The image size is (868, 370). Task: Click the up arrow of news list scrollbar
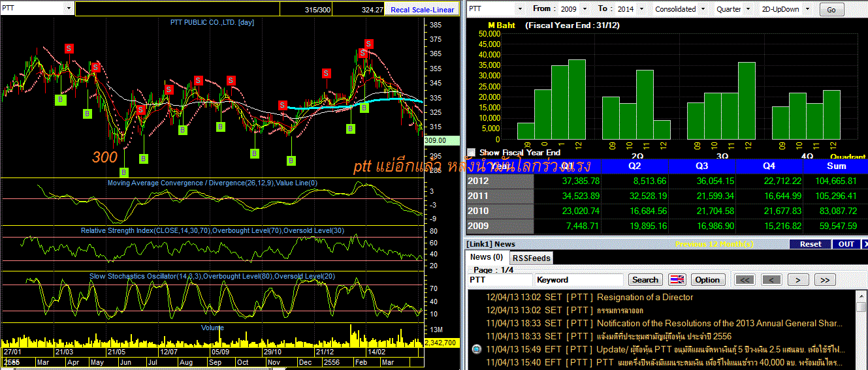pos(862,296)
